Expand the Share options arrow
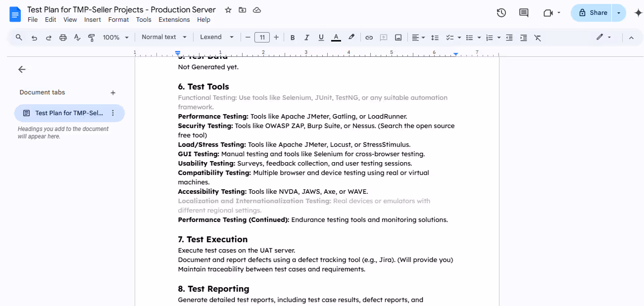 pos(619,13)
